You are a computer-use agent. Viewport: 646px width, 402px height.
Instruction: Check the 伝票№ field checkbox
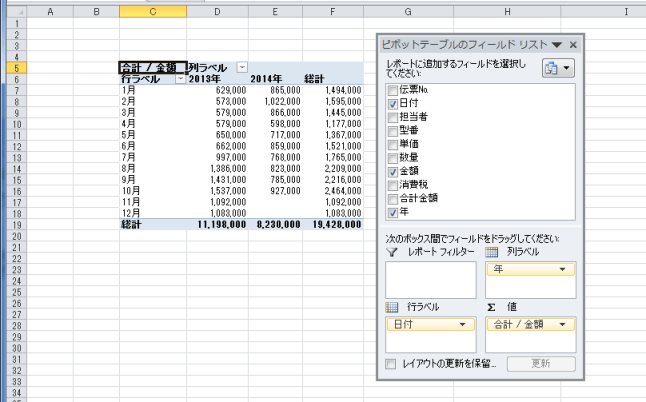pos(392,90)
